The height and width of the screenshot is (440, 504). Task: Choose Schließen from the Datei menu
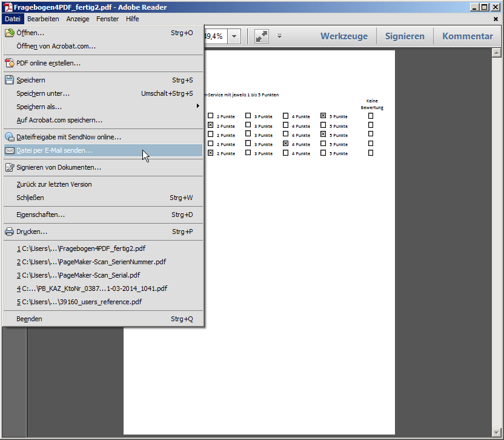103,198
